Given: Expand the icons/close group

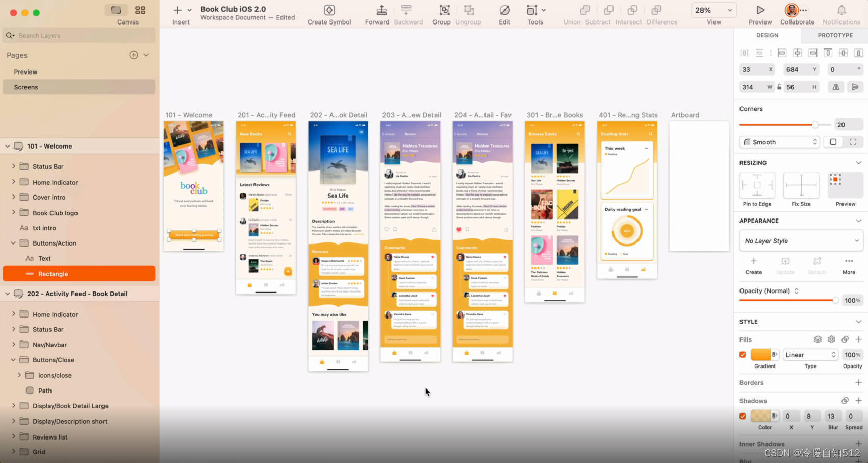Looking at the screenshot, I should 19,375.
